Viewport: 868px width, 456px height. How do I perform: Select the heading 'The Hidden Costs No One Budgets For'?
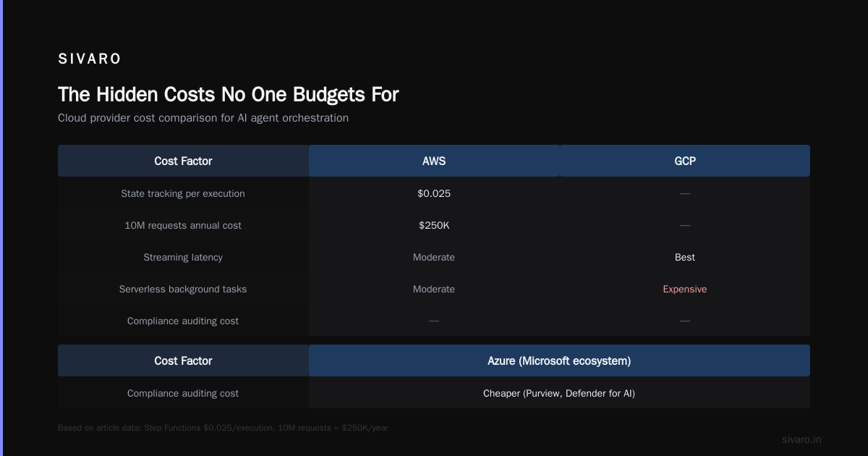(x=228, y=94)
